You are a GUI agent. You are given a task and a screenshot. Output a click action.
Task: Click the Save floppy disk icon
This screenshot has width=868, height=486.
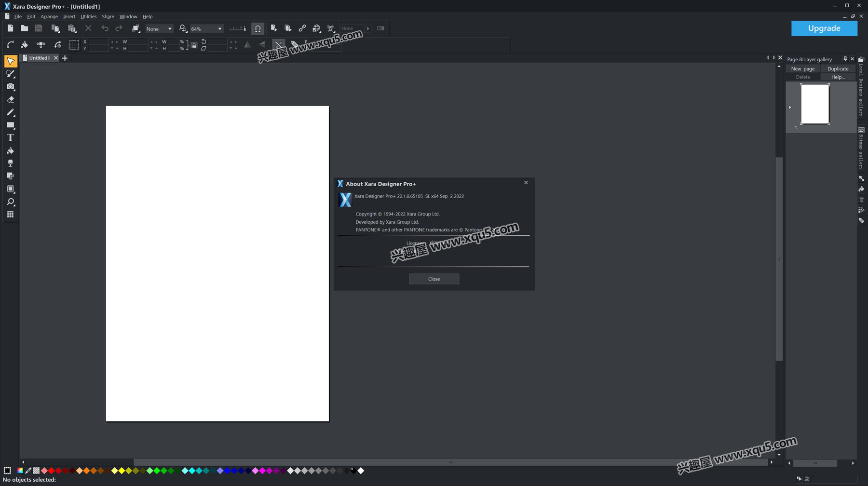pos(39,28)
